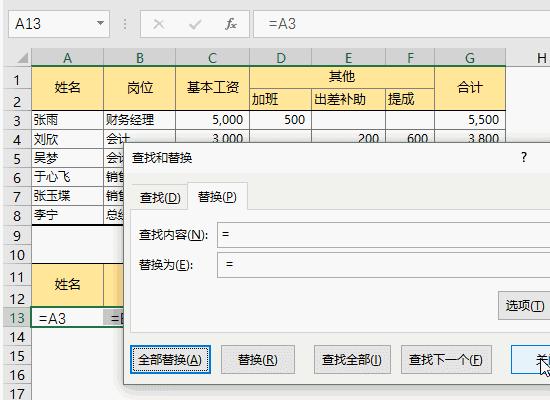The height and width of the screenshot is (400, 550).
Task: Switch to the 替换(P) tab
Action: pos(217,196)
